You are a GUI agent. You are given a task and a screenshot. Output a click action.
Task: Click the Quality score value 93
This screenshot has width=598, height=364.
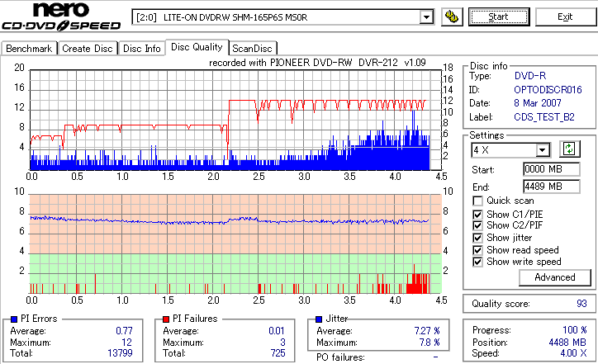pyautogui.click(x=581, y=304)
